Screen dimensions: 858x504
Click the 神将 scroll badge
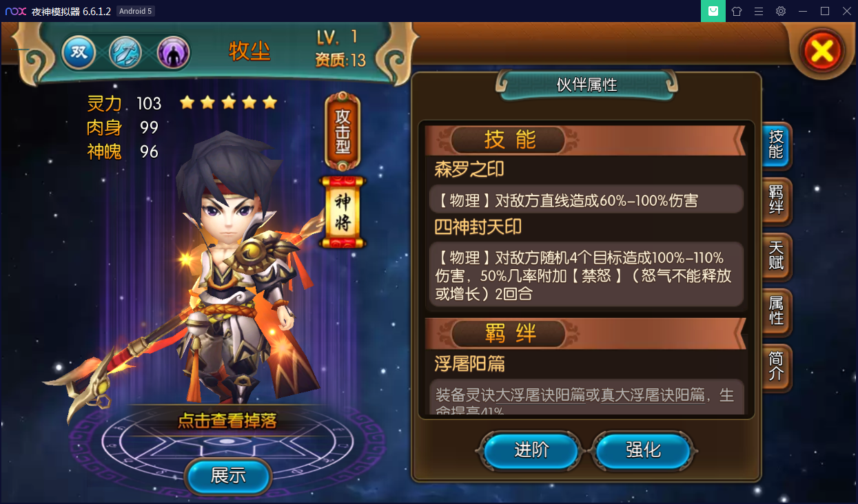tap(343, 212)
